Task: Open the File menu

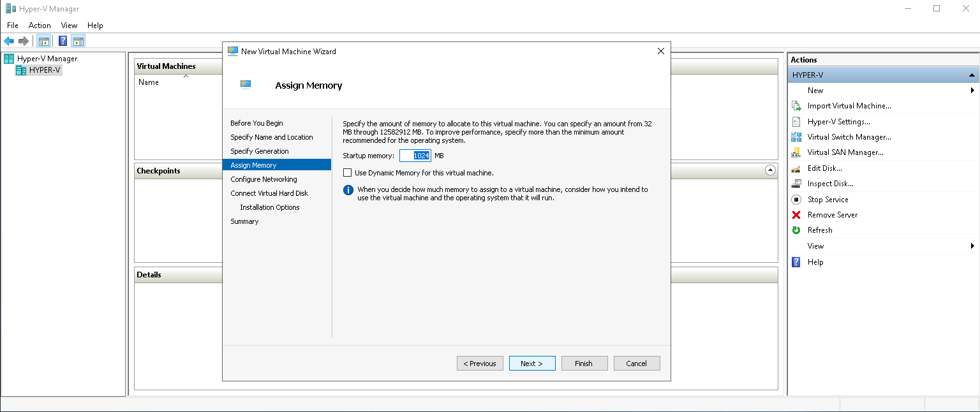Action: 13,26
